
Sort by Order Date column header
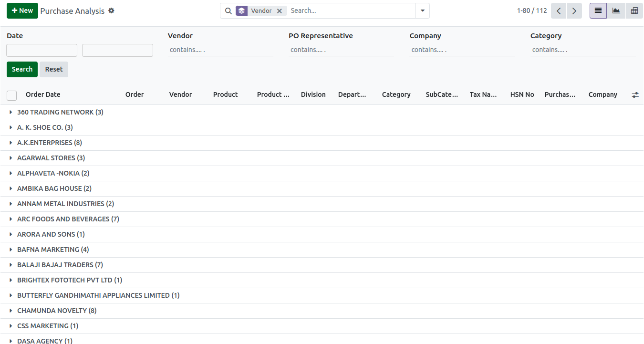(43, 94)
